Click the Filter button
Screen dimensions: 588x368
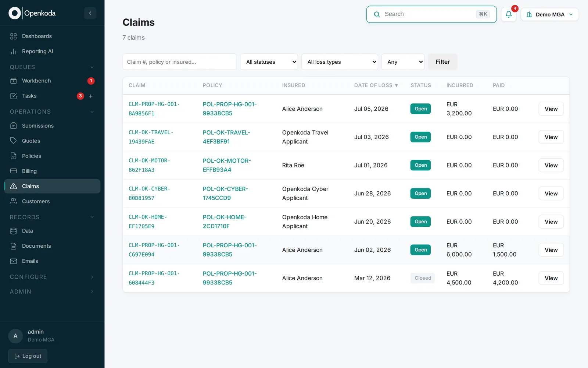click(x=442, y=62)
